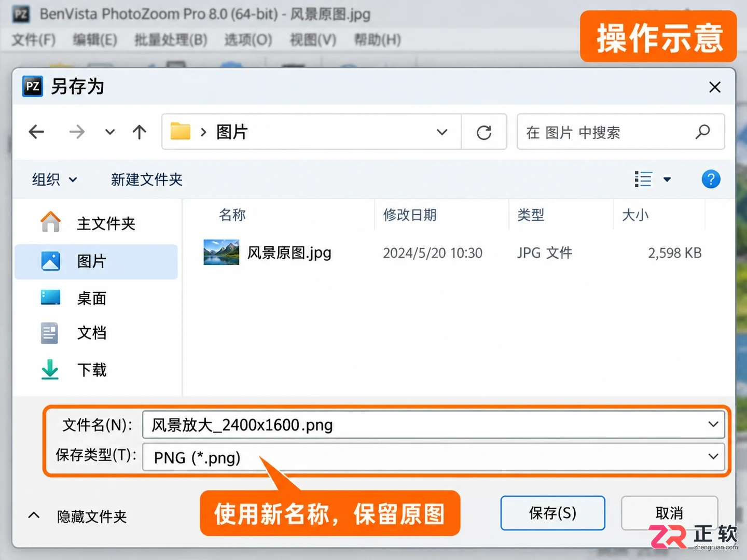
Task: Go forward with the right arrow
Action: pos(77,132)
